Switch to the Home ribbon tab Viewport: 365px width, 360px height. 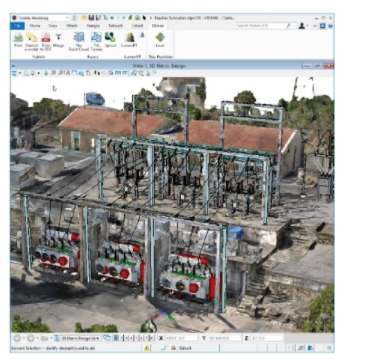[x=35, y=26]
